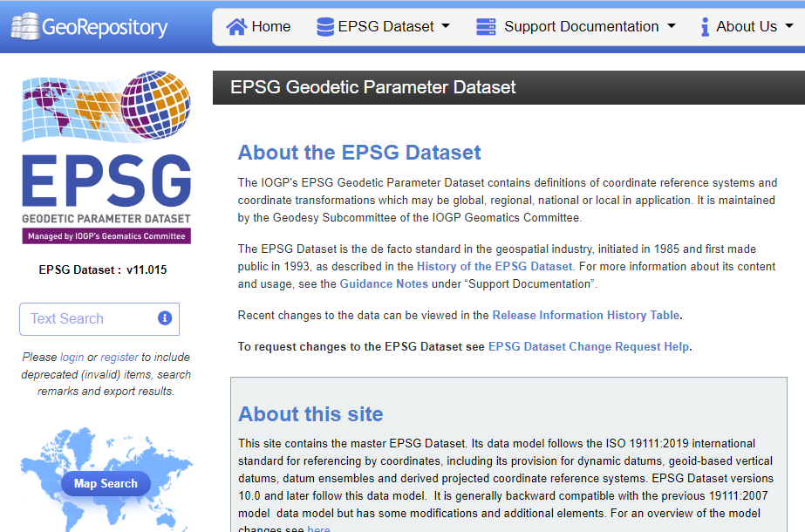
Task: Click the GeoRepository database stack logo icon
Action: tap(25, 26)
